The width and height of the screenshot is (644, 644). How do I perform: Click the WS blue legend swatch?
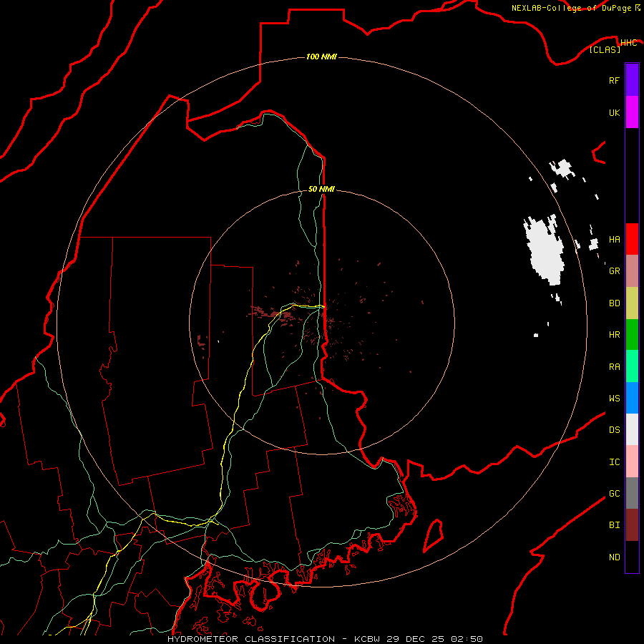coord(632,398)
